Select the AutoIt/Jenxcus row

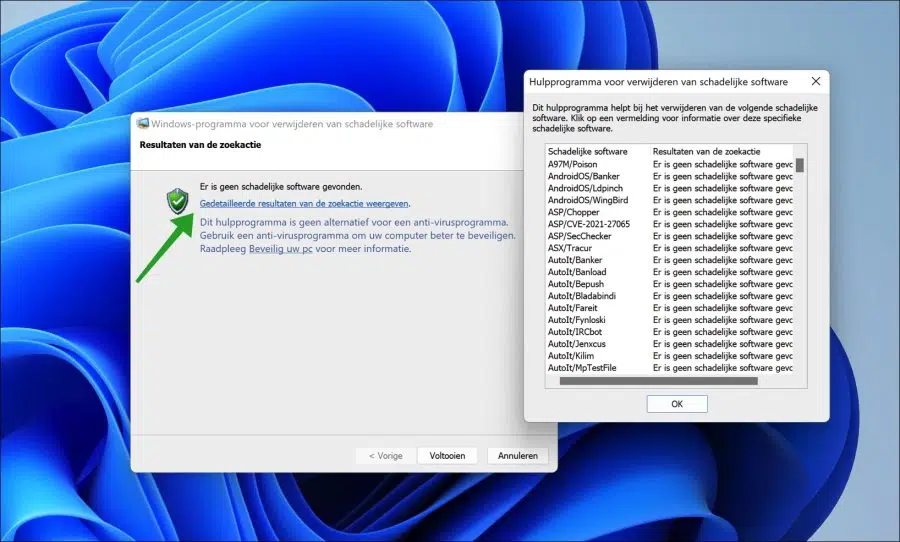tap(669, 344)
